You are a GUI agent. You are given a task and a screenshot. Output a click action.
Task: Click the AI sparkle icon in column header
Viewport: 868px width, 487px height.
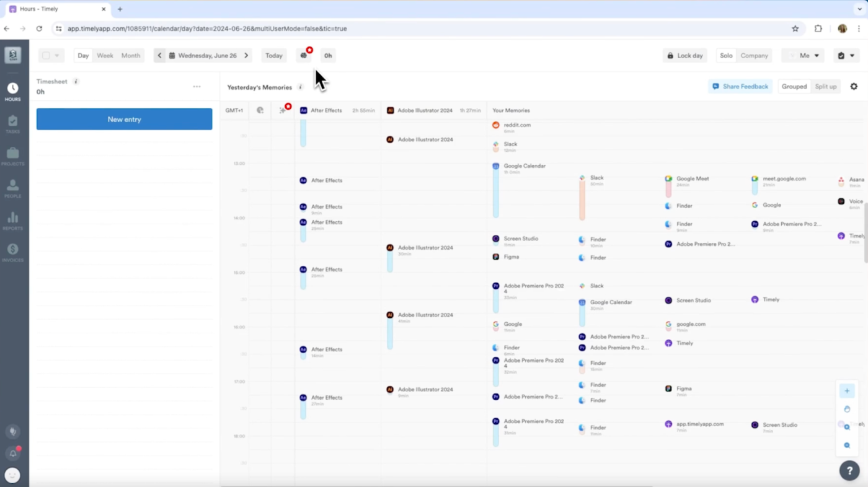[283, 110]
